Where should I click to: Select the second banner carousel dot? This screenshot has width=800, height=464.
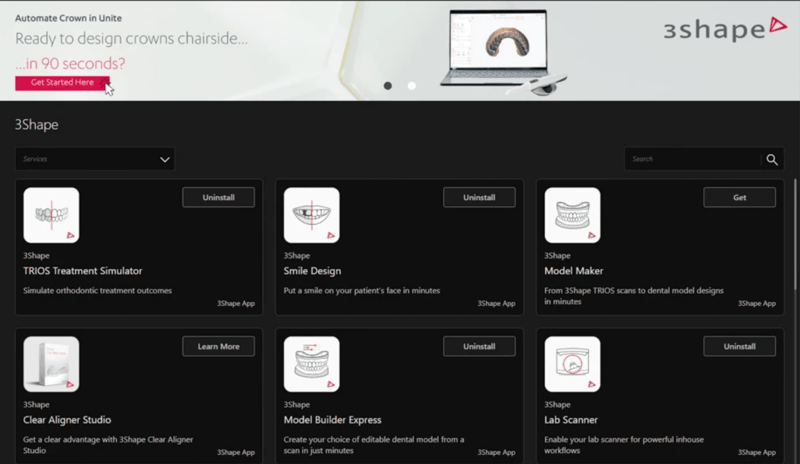click(412, 86)
